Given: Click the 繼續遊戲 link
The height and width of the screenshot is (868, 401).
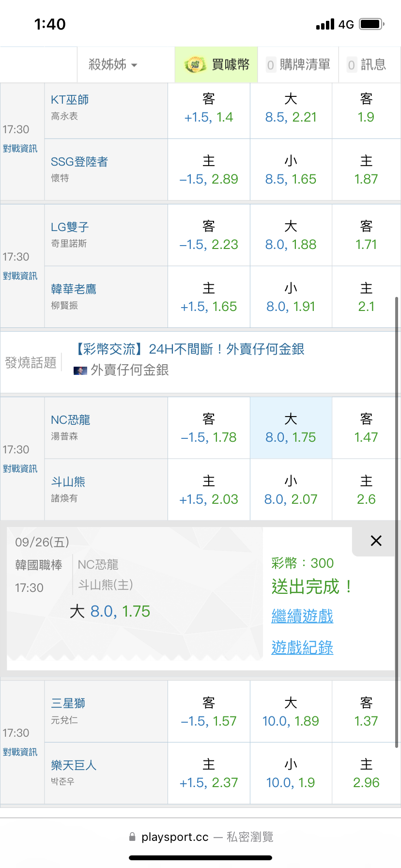Looking at the screenshot, I should (x=302, y=616).
